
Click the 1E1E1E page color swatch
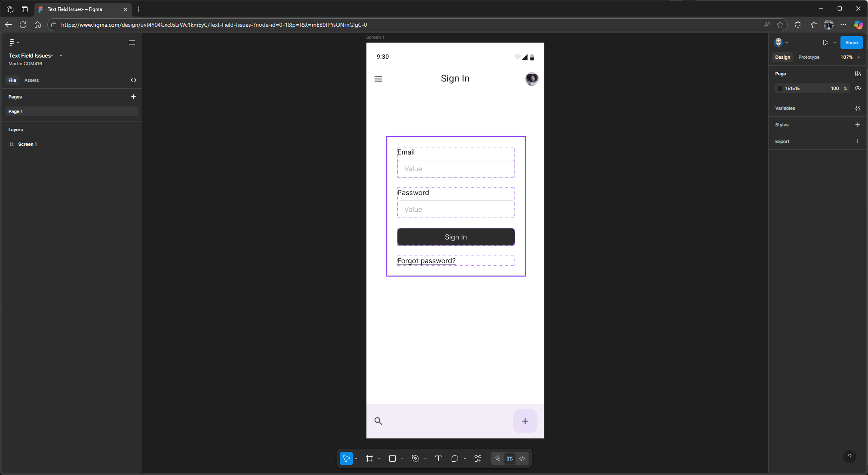click(x=780, y=88)
